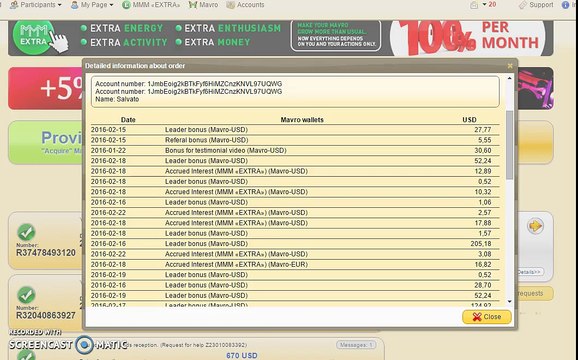The width and height of the screenshot is (578, 360).
Task: Click the 30,60 amount value
Action: point(483,150)
